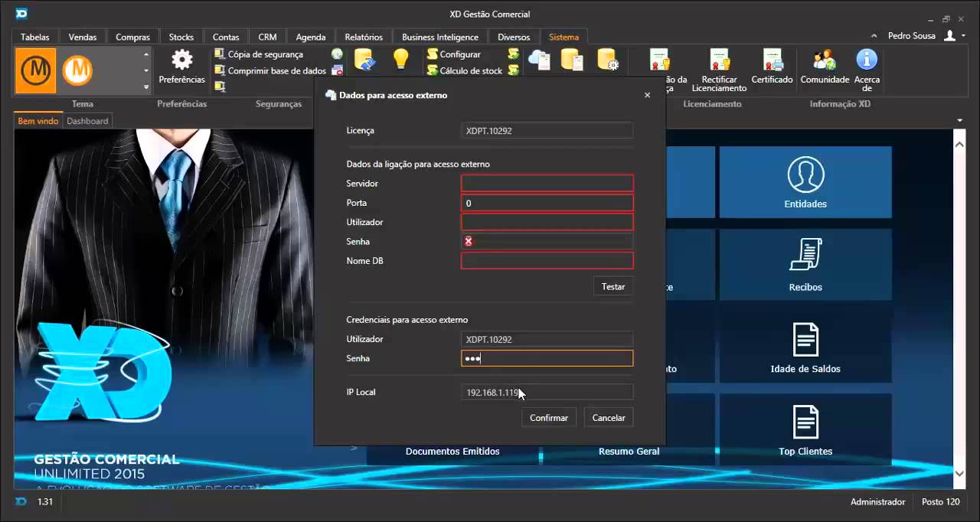
Task: Click the Servidor input field
Action: click(x=547, y=184)
